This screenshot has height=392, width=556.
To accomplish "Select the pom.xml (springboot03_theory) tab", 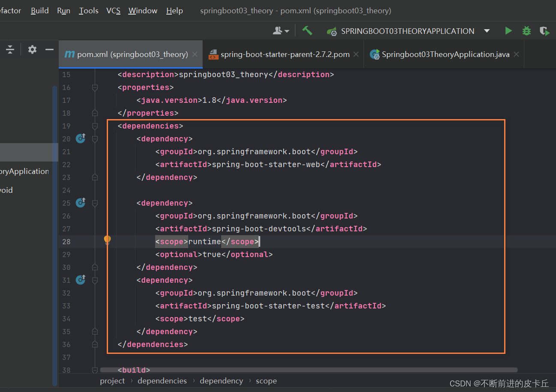I will [x=131, y=54].
